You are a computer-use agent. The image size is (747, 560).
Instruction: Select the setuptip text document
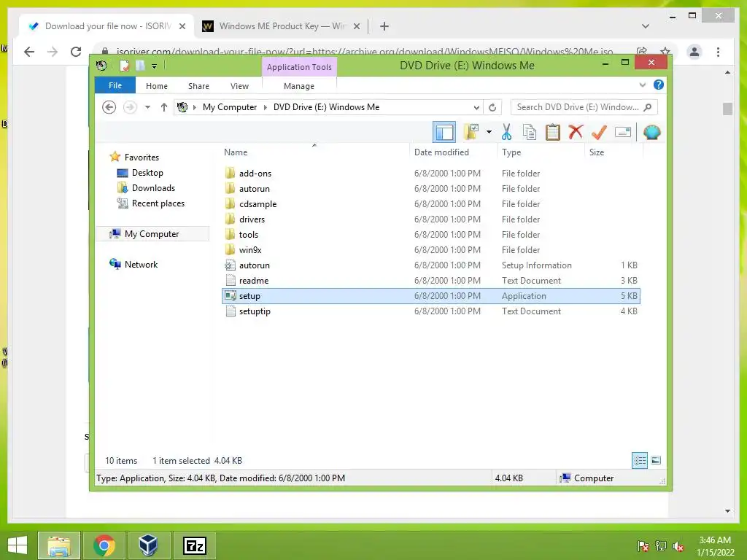click(430, 311)
